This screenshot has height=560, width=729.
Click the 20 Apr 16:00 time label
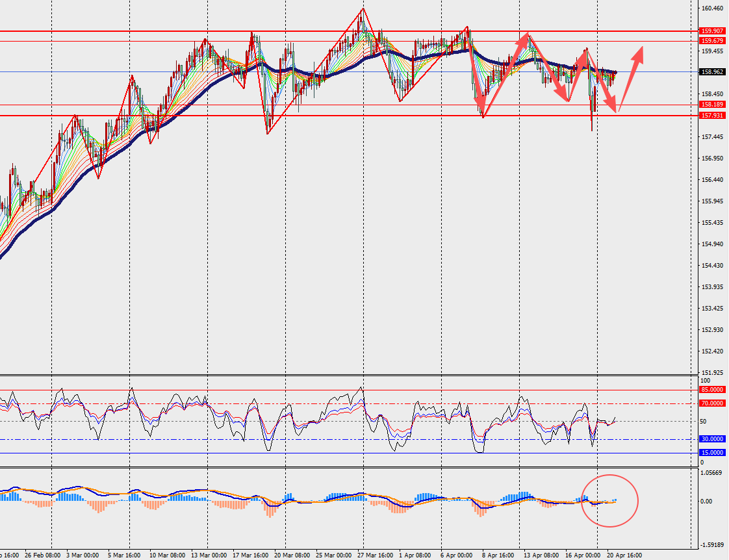(623, 555)
